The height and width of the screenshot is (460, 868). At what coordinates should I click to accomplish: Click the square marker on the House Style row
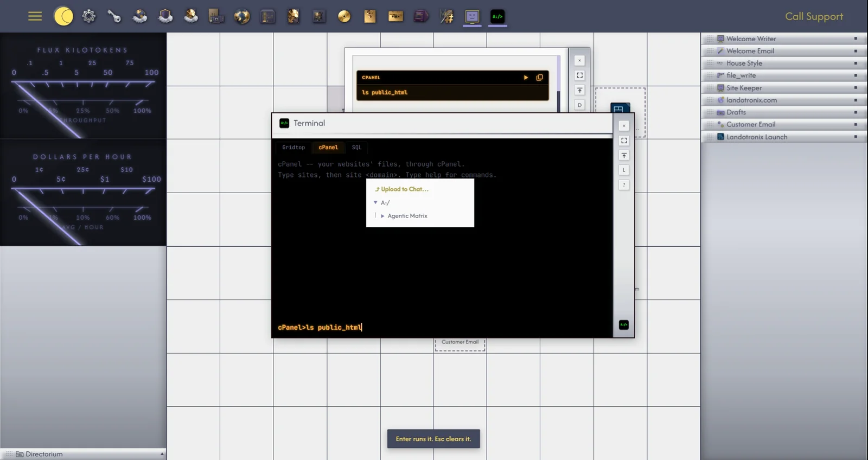coord(856,63)
